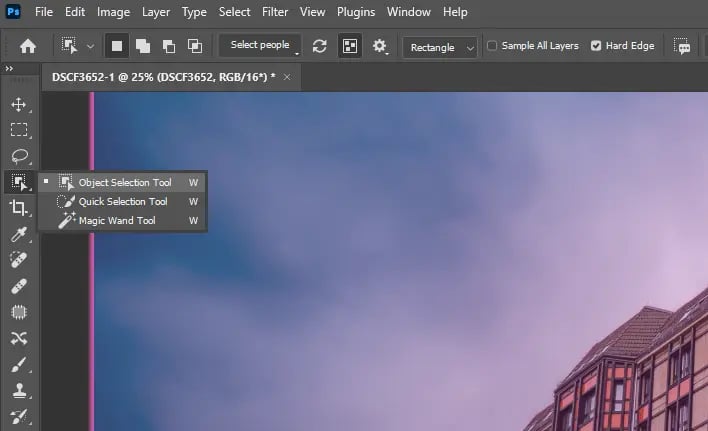The width and height of the screenshot is (708, 431).
Task: Select the Rectangular Marquee tool
Action: 19,130
